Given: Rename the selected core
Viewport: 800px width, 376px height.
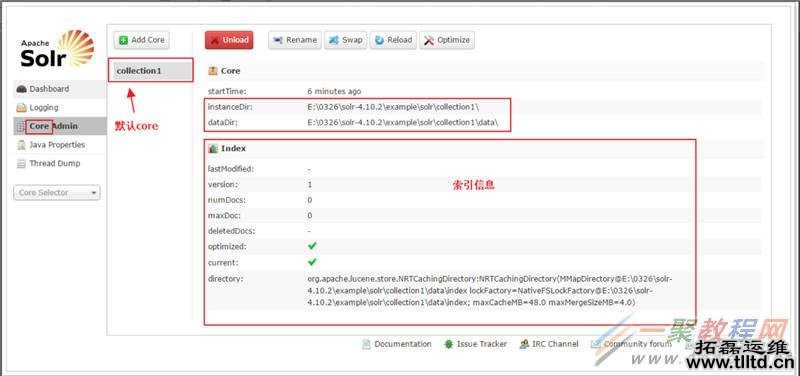Looking at the screenshot, I should click(295, 40).
